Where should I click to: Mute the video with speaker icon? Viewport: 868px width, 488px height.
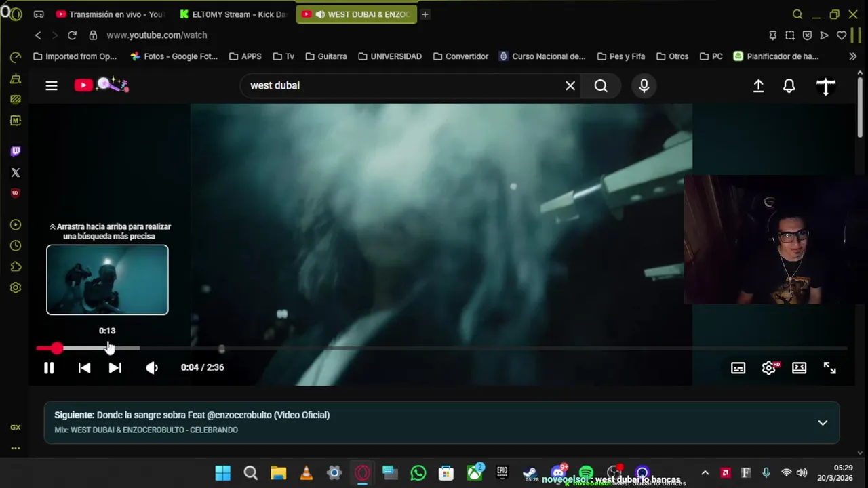click(x=152, y=367)
